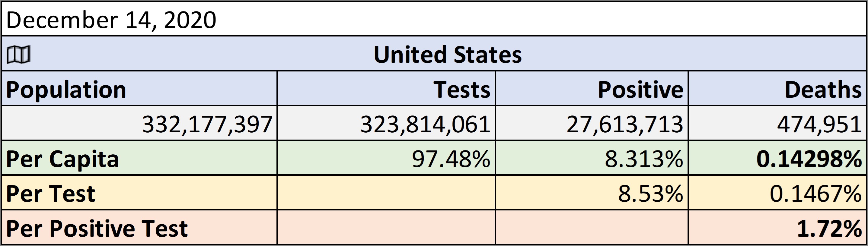The height and width of the screenshot is (246, 868).
Task: Select the 1.72% deaths per positive cell
Action: pyautogui.click(x=777, y=227)
